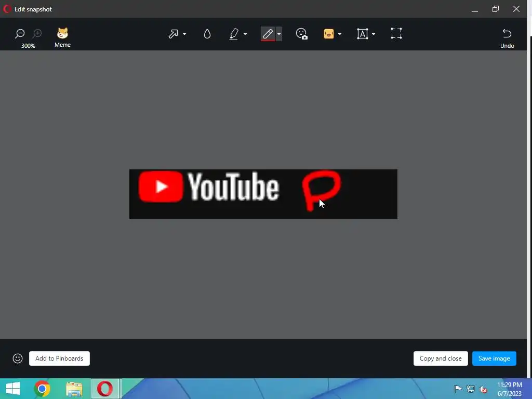Click the Action Center flag tray icon
This screenshot has height=399, width=532.
[458, 389]
